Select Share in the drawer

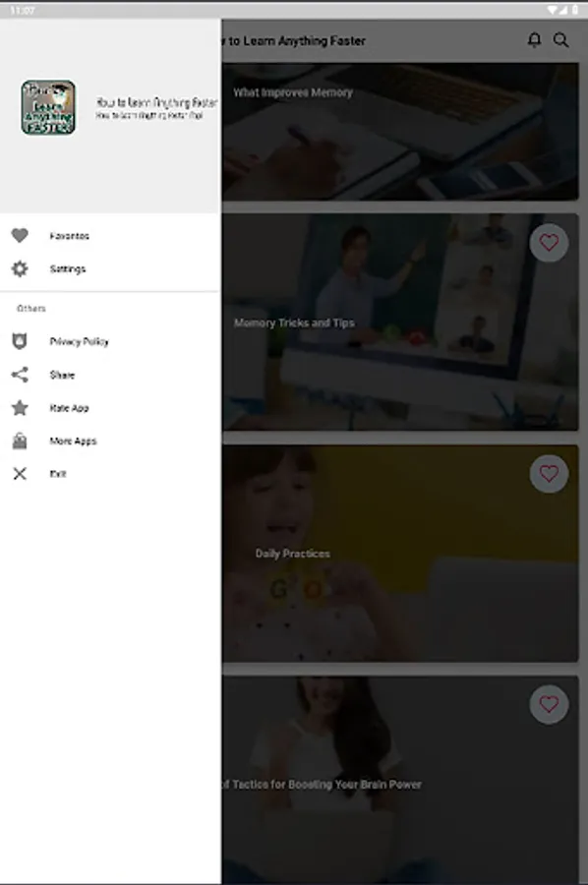(110, 375)
